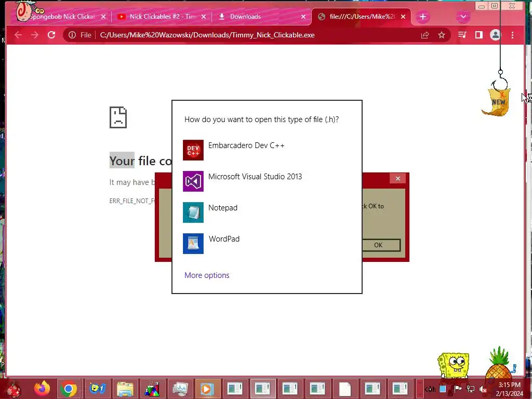532x399 pixels.
Task: Reload the current page
Action: (51, 35)
